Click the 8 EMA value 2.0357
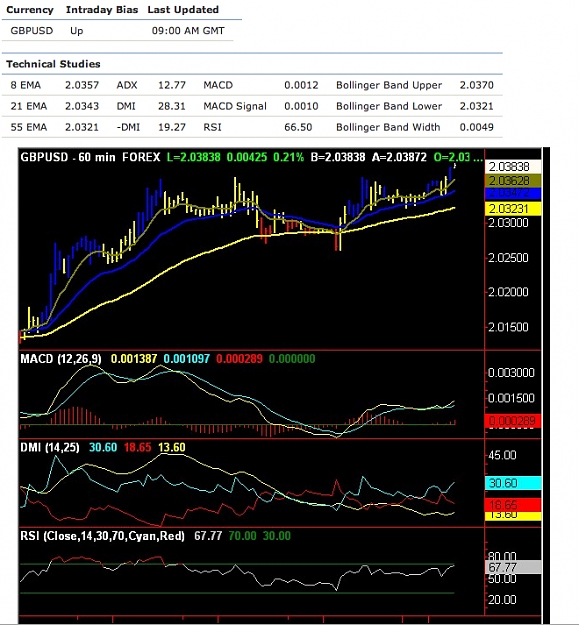This screenshot has width=579, height=625. (x=82, y=85)
